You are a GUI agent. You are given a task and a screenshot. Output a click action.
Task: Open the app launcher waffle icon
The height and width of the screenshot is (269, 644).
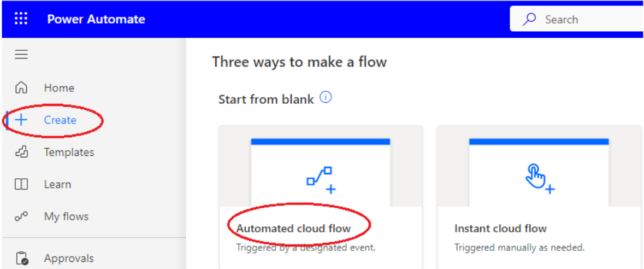(21, 19)
